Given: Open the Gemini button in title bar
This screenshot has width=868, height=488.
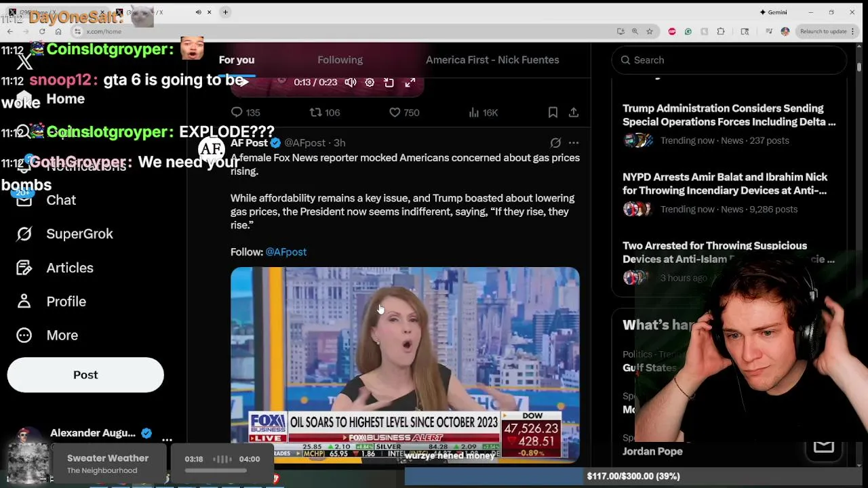Looking at the screenshot, I should (x=773, y=12).
